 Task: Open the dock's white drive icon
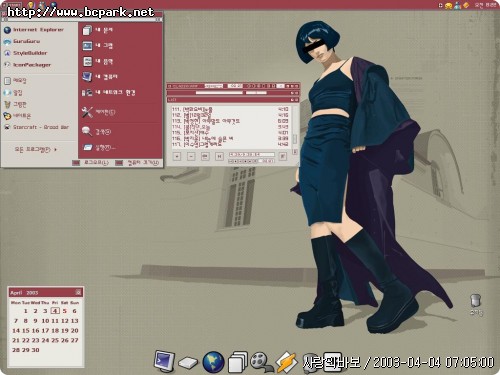(x=188, y=363)
